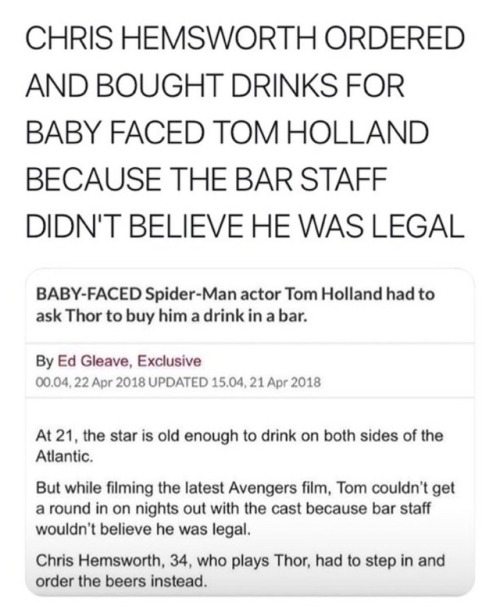Image resolution: width=500 pixels, height=613 pixels.
Task: Click ask Thor to buy him text
Action: click(107, 315)
